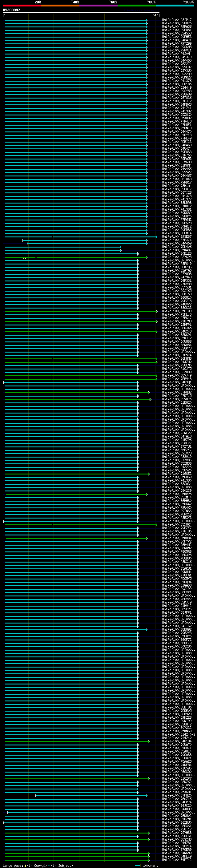Click the white query sequence ruler bar
197x868 pixels.
click(x=81, y=12)
